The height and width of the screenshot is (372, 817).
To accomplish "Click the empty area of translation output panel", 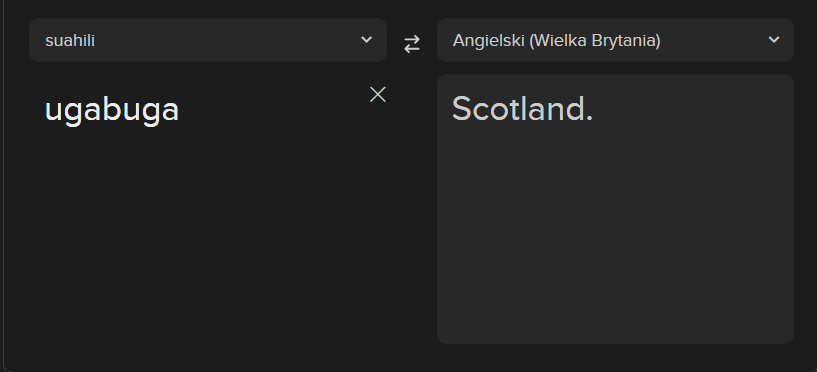I will (x=615, y=234).
